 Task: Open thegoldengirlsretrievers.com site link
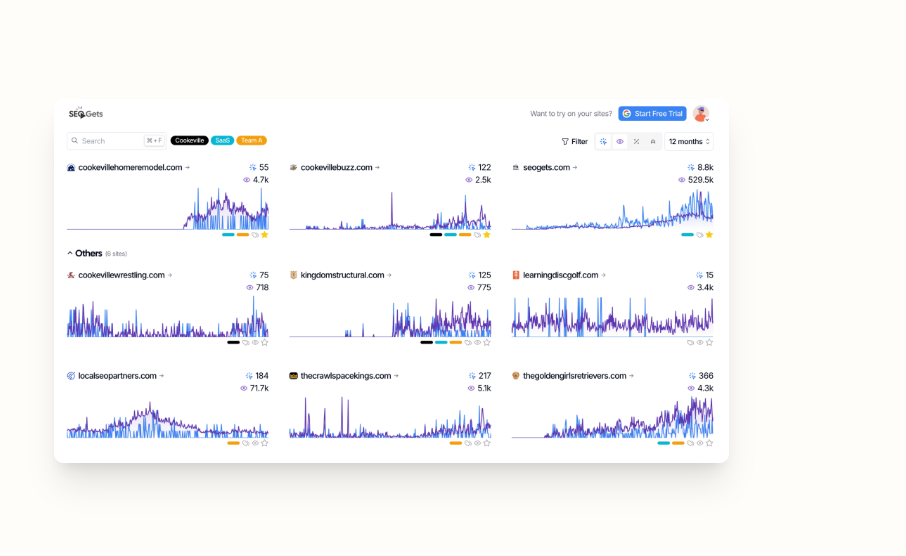[574, 376]
